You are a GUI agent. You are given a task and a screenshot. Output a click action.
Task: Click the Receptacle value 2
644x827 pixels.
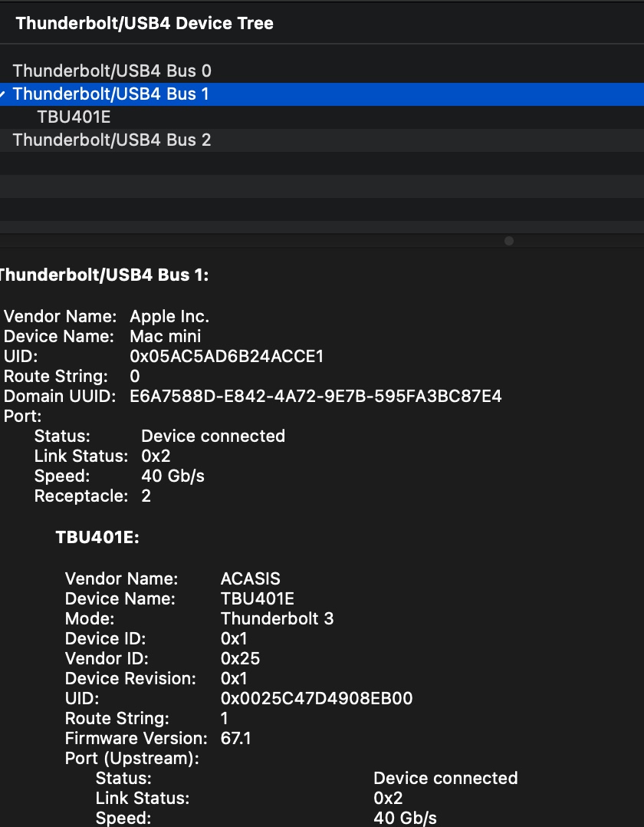(146, 496)
